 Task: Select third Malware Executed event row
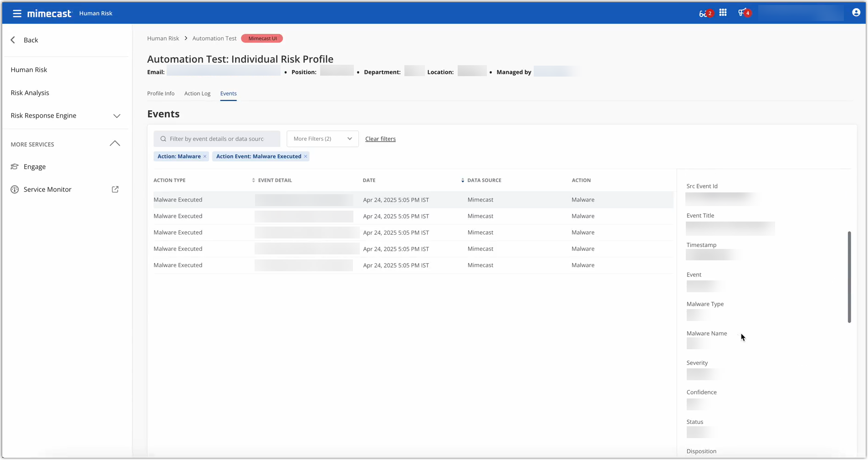pyautogui.click(x=413, y=233)
